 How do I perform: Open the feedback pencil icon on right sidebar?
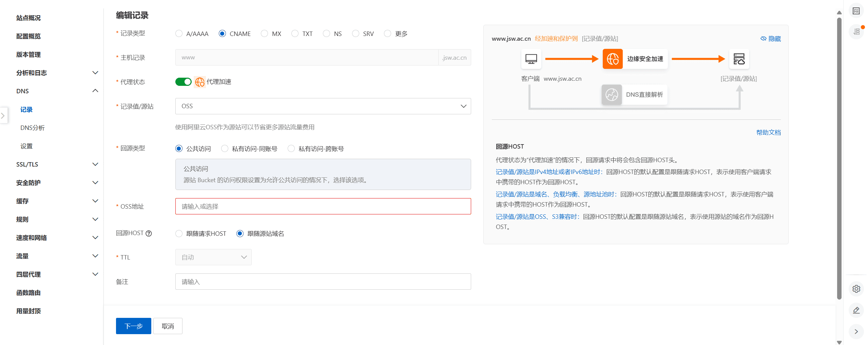(x=856, y=310)
